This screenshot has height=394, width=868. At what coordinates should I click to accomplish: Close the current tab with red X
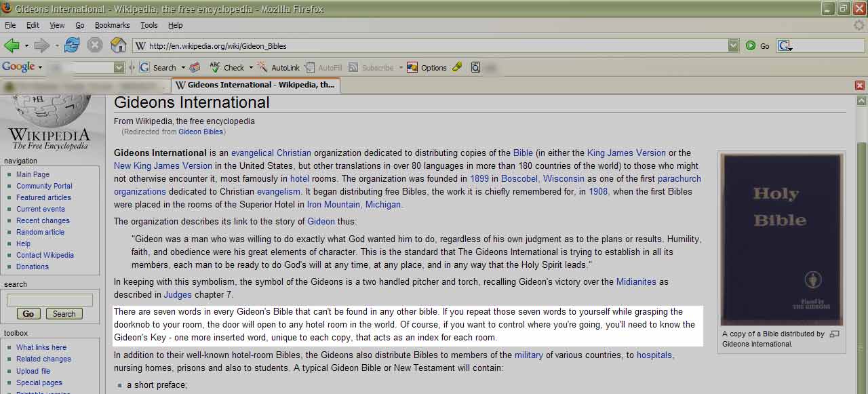[860, 85]
